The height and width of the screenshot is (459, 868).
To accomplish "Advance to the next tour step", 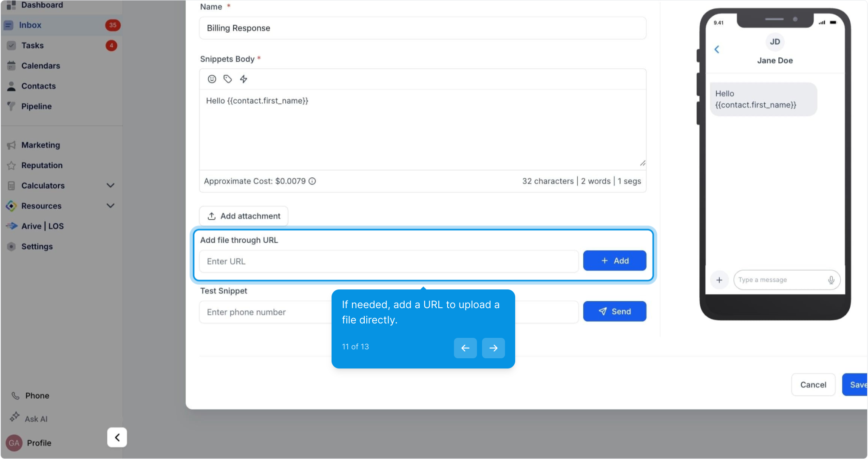I will (493, 348).
